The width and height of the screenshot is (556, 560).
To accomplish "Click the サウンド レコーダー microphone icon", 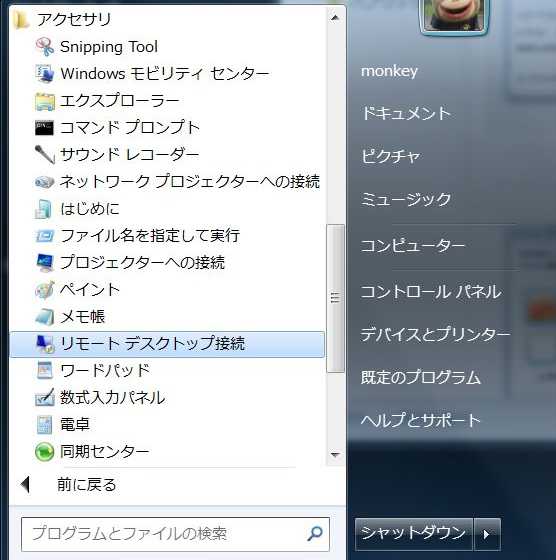I will (x=45, y=155).
